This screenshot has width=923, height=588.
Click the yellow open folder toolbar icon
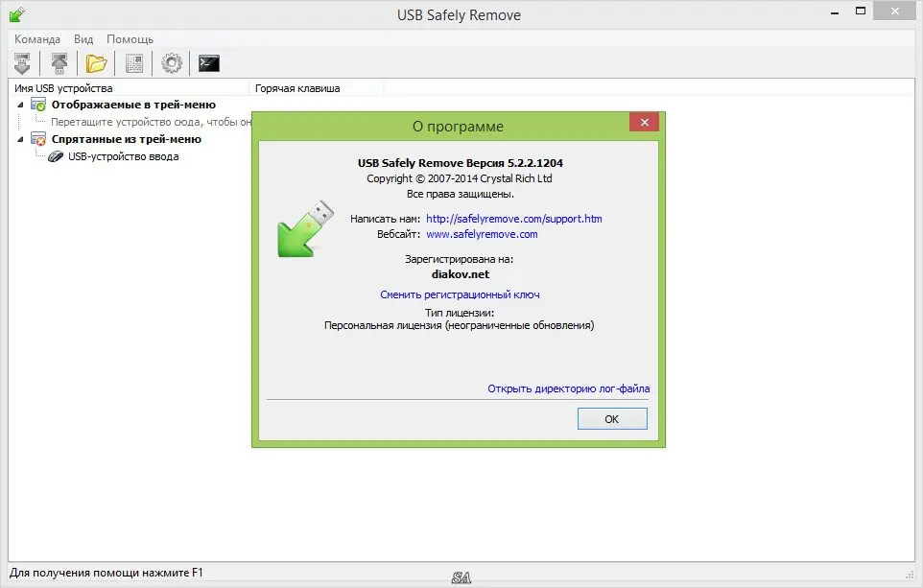97,63
